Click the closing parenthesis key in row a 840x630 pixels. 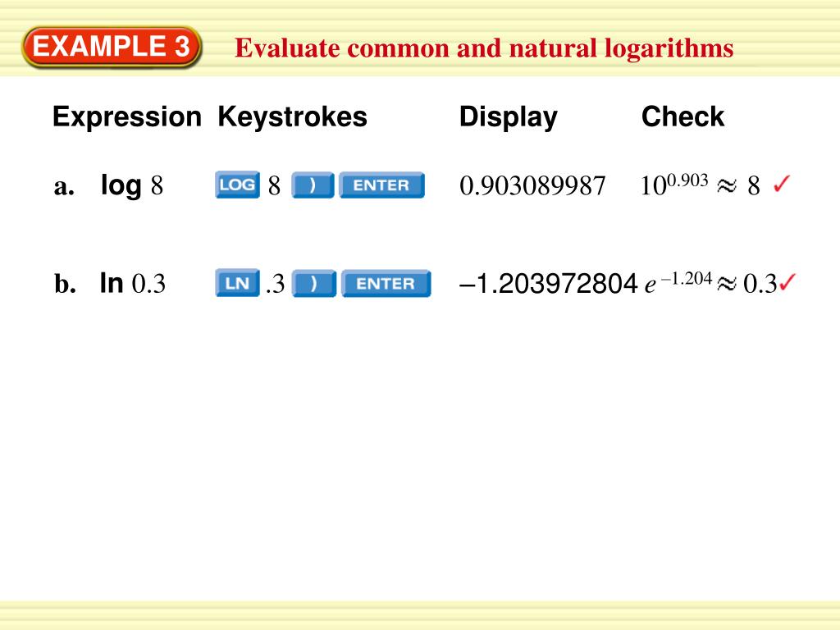pyautogui.click(x=313, y=185)
